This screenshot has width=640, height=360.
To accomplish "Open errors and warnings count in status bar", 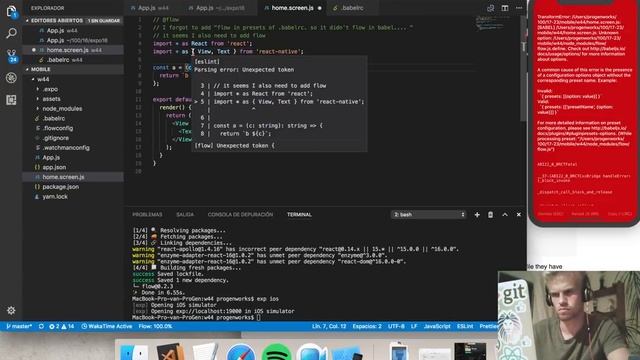I will point(62,327).
